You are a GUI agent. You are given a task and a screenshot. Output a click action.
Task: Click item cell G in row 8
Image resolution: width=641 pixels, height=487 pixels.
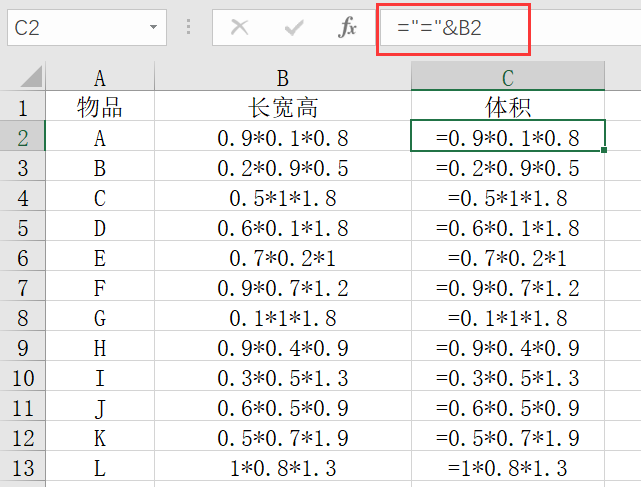(x=100, y=316)
